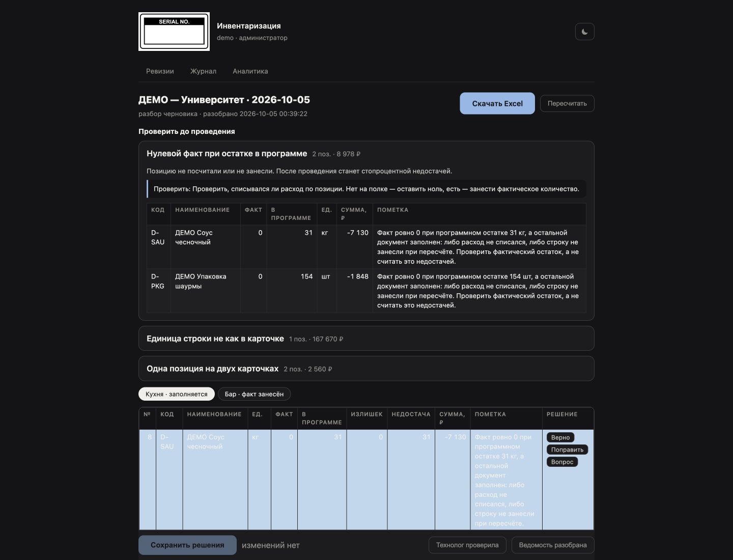Click the ДЕМО Упаковка шаурмы cell
This screenshot has height=560, width=733.
tap(205, 291)
